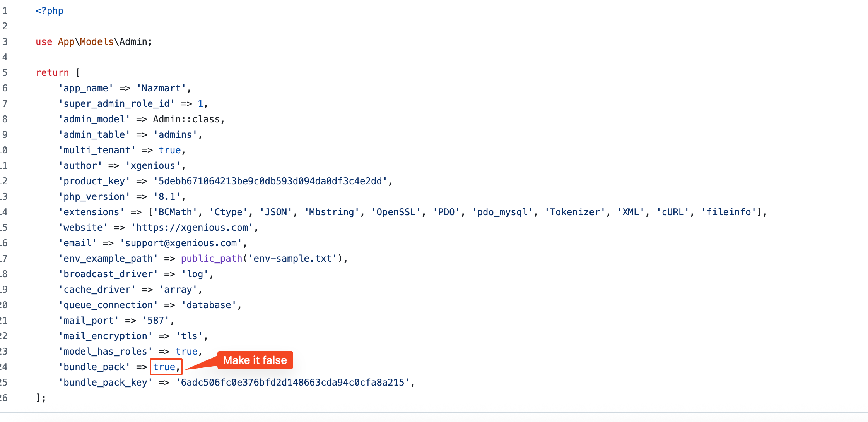Click the 'fileinfo' extension entry

tap(729, 212)
